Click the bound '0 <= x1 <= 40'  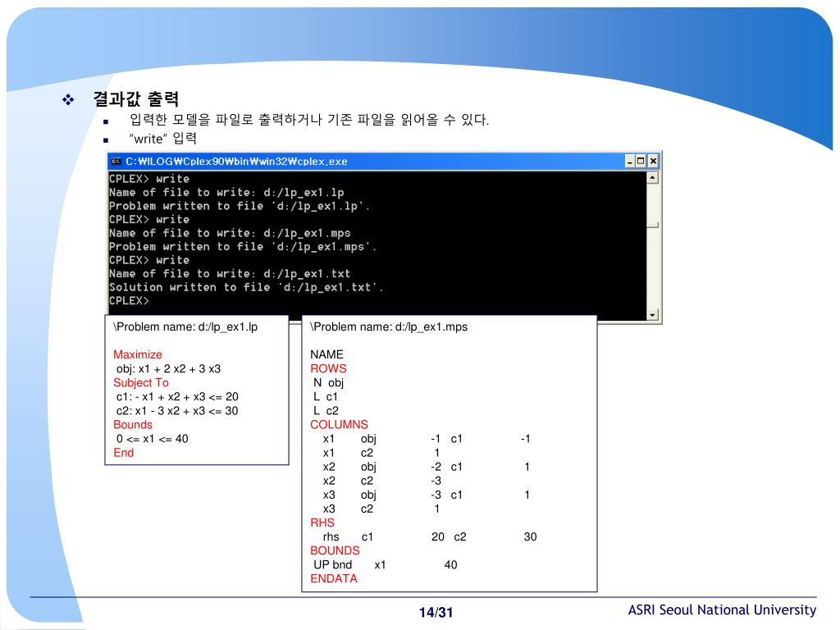tap(152, 438)
